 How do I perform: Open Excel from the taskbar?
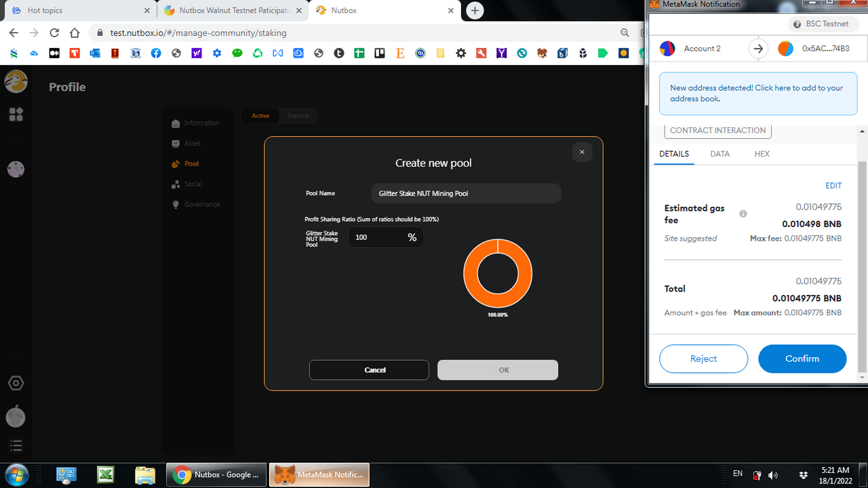105,474
